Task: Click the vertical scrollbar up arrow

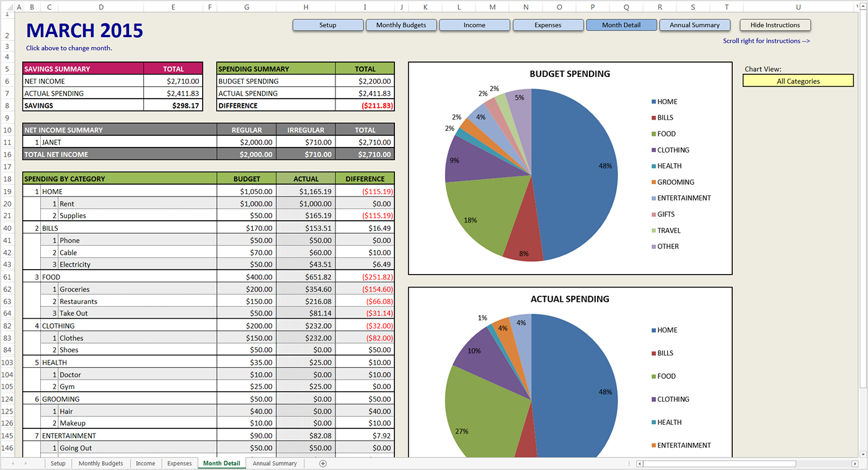Action: coord(864,6)
